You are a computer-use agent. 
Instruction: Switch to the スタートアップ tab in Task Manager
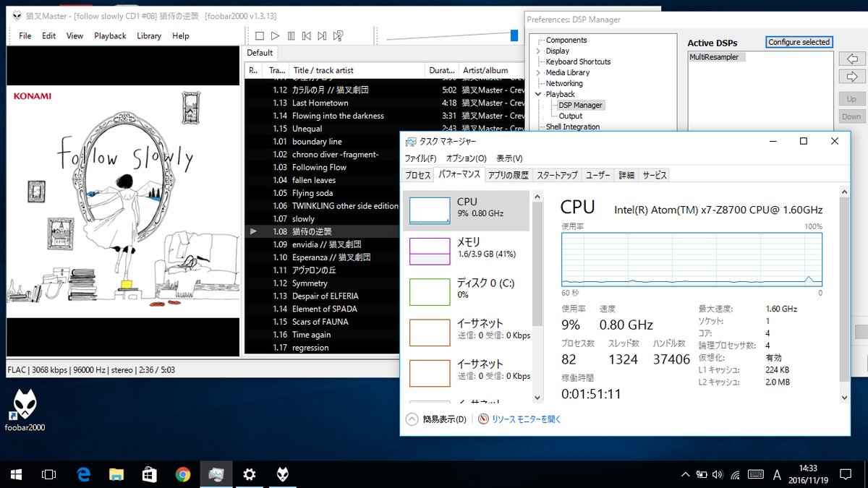pyautogui.click(x=557, y=175)
